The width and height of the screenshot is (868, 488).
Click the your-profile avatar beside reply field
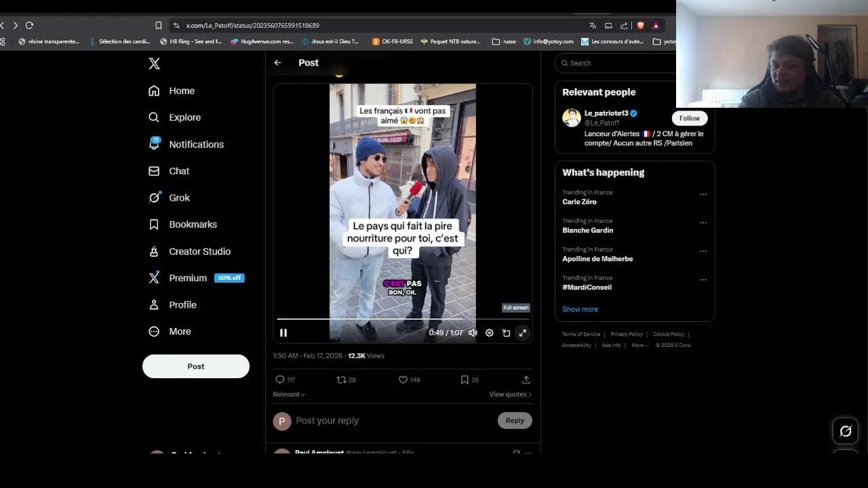click(282, 421)
